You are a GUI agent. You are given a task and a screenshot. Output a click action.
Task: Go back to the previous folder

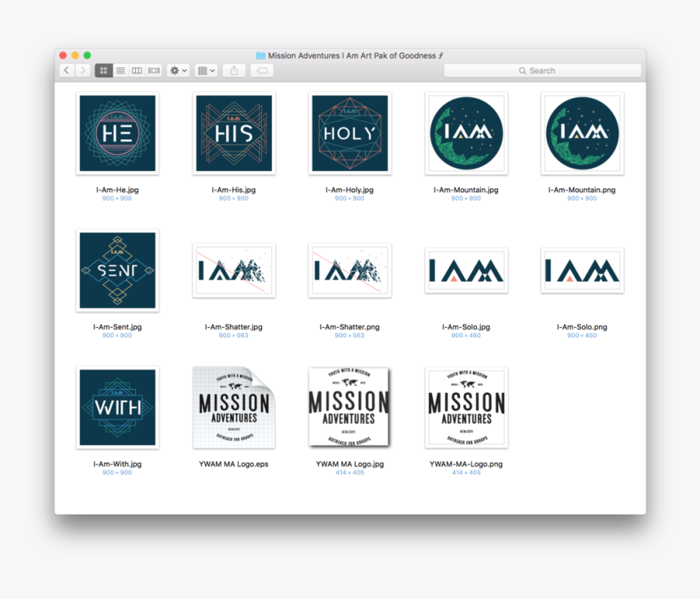coord(67,71)
